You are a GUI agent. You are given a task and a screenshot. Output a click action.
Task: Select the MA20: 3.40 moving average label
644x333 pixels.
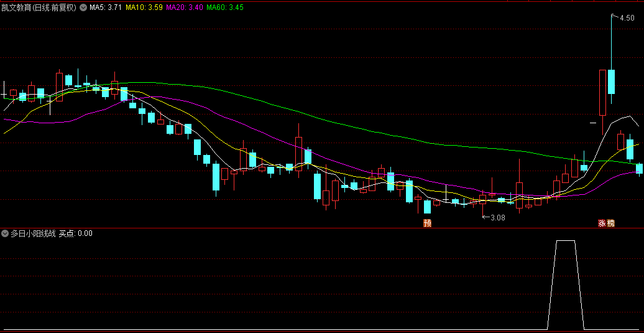click(185, 7)
